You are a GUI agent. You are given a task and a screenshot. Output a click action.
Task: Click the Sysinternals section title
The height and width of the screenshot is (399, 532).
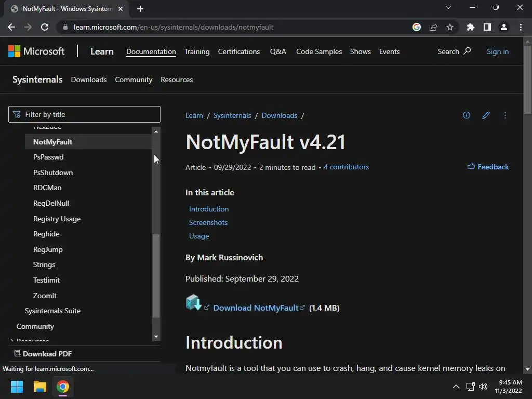(x=37, y=79)
